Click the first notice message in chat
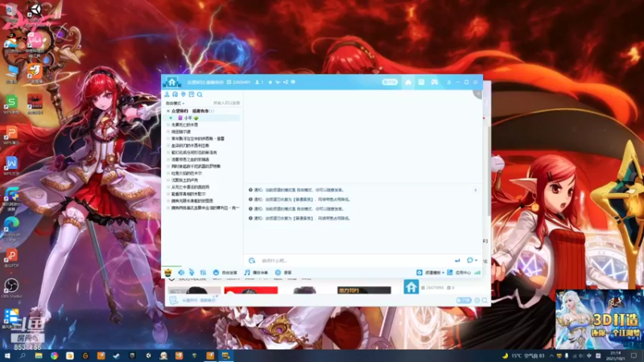Viewport: 644px width, 362px height. [296, 190]
